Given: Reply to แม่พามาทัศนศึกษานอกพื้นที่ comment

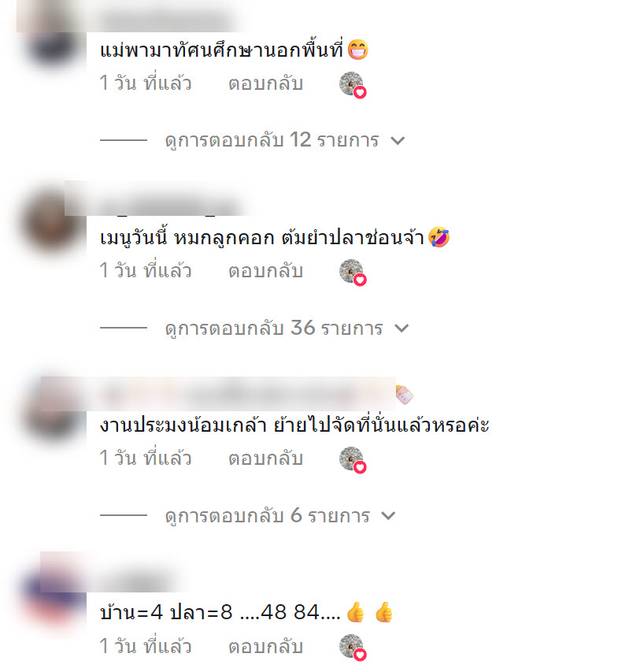Looking at the screenshot, I should coord(265,84).
